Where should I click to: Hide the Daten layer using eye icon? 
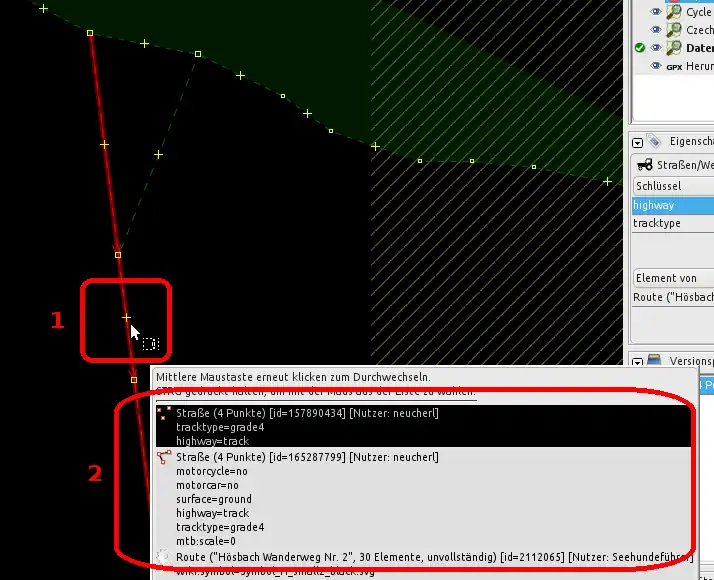(x=657, y=48)
